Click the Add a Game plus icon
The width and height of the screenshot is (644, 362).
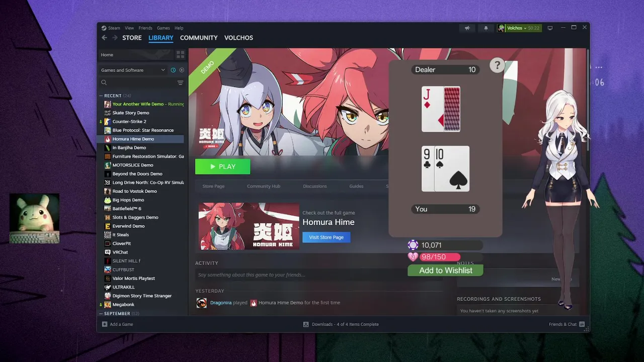[x=105, y=324]
